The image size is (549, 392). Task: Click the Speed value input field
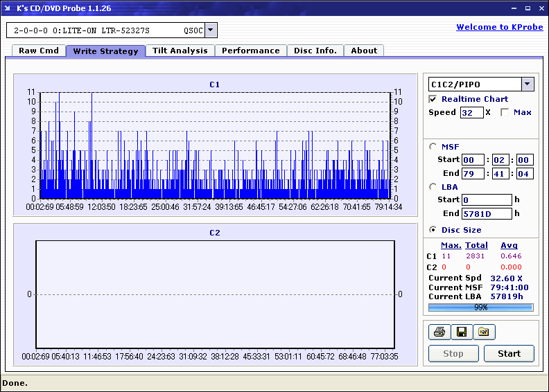pyautogui.click(x=471, y=112)
